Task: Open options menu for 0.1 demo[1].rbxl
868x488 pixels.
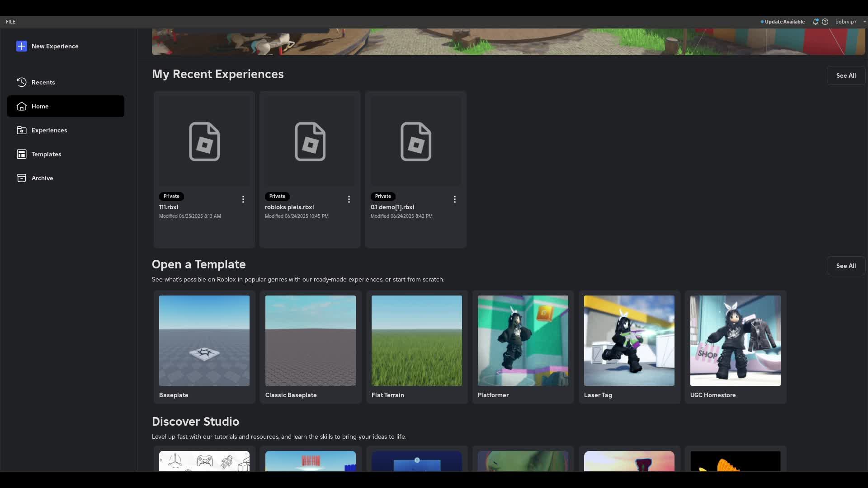Action: pos(455,199)
